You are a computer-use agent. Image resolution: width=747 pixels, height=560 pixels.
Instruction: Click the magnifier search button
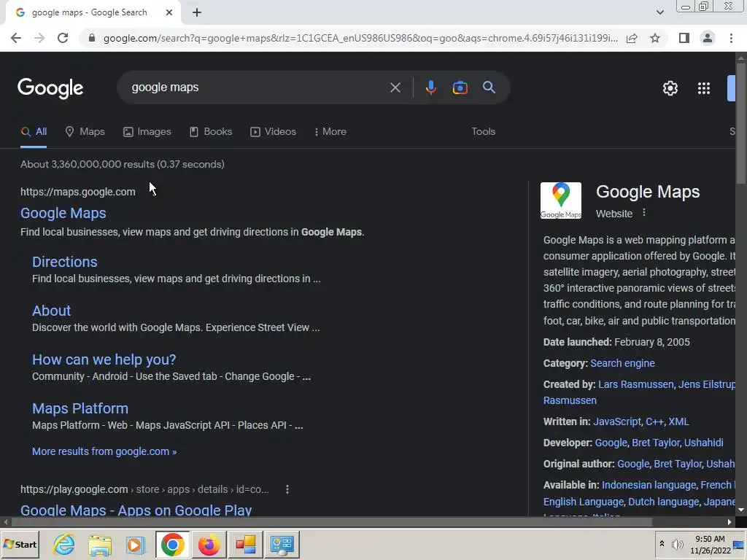pos(489,87)
